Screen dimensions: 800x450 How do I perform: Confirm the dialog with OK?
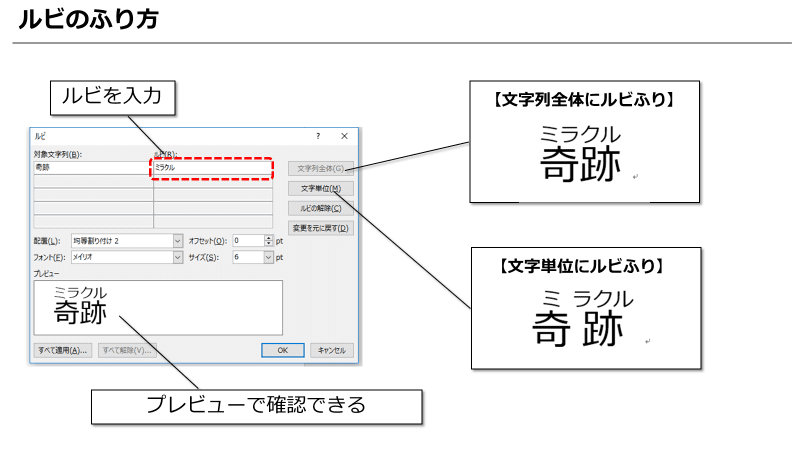coord(283,351)
